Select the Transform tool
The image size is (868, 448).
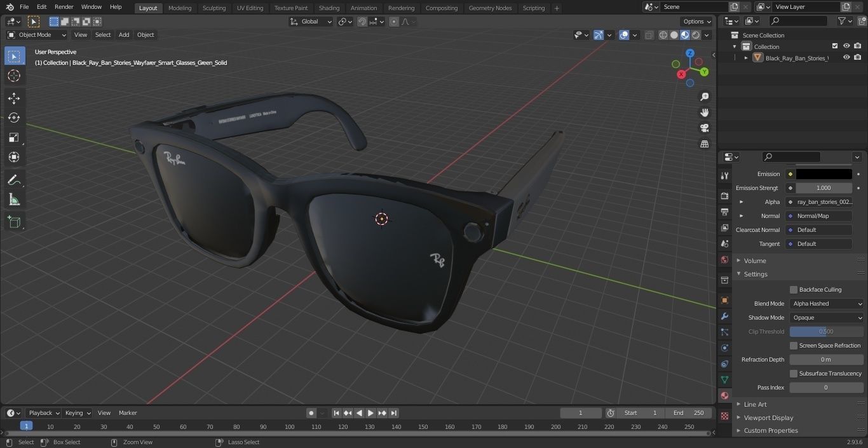[x=14, y=157]
